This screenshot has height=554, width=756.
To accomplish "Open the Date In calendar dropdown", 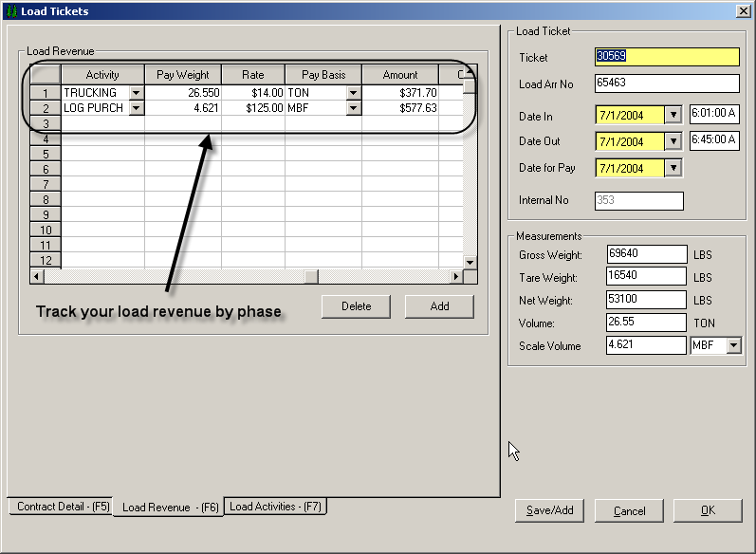I will pyautogui.click(x=673, y=115).
